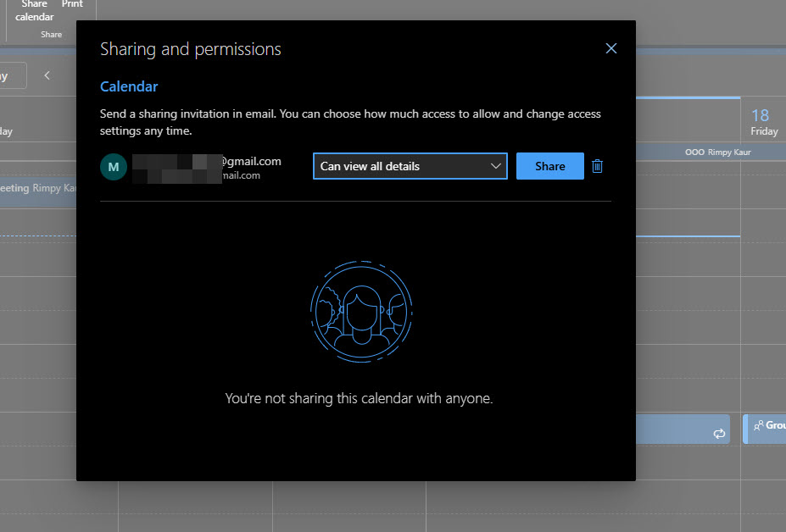Click the recurring event with the repeat icon
This screenshot has height=532, width=786.
(683, 429)
